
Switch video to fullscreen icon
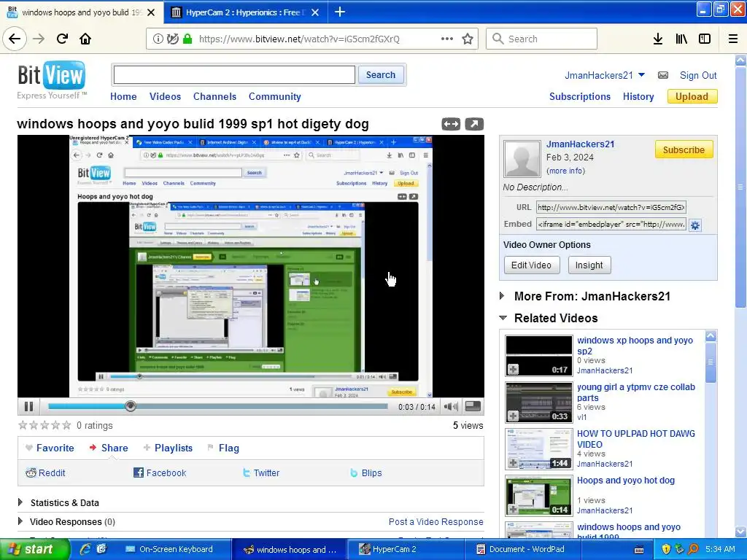tap(473, 406)
